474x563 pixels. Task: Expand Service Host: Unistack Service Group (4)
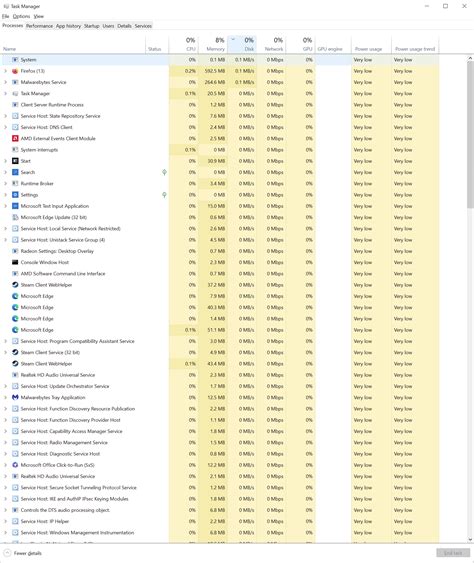tap(5, 240)
